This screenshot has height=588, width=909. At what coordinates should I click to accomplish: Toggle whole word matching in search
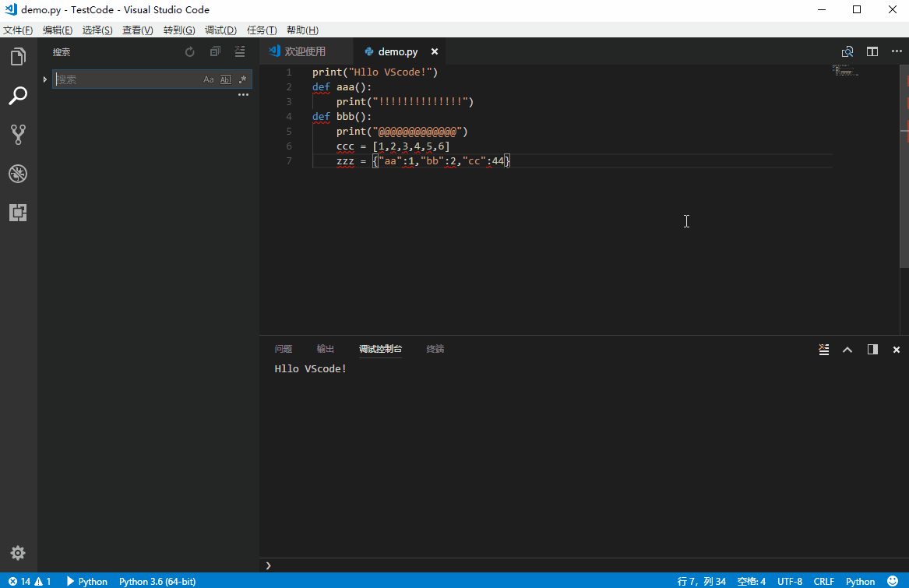[x=225, y=79]
